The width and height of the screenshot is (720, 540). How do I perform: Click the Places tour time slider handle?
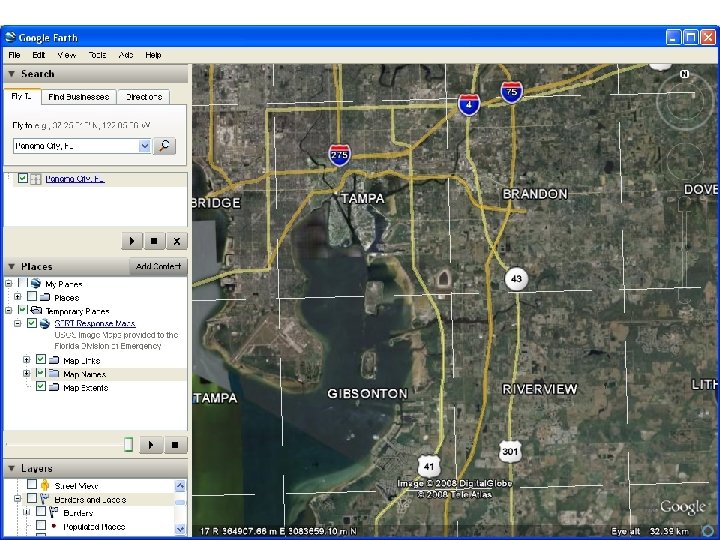129,444
